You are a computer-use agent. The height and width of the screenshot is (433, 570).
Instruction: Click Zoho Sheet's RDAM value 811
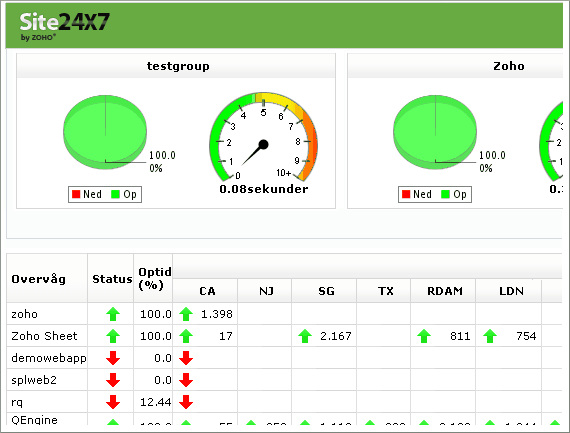coord(460,336)
